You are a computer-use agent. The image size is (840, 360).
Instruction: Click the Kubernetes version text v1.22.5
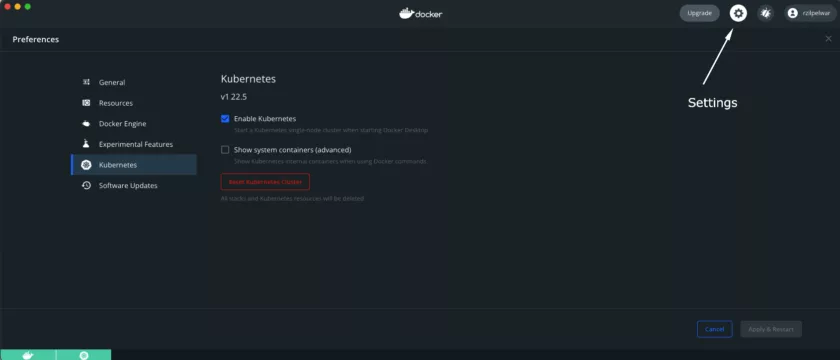point(234,98)
